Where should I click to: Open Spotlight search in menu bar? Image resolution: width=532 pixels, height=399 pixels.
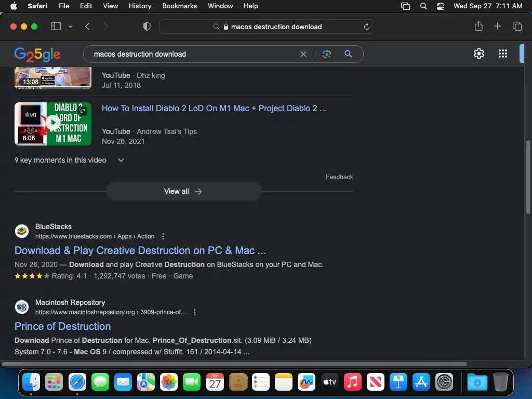tap(423, 6)
